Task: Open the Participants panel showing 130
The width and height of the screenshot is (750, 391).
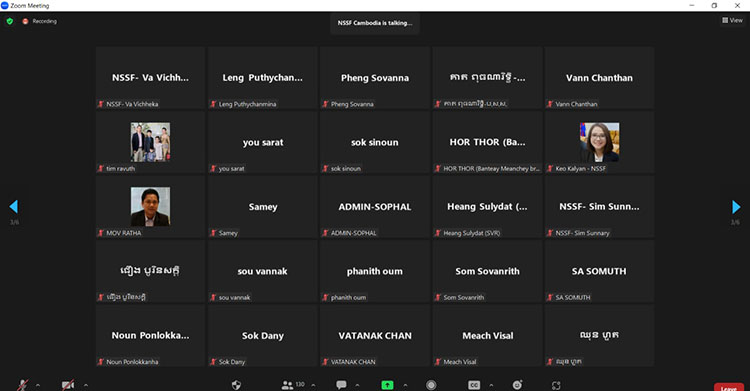Action: click(x=293, y=384)
